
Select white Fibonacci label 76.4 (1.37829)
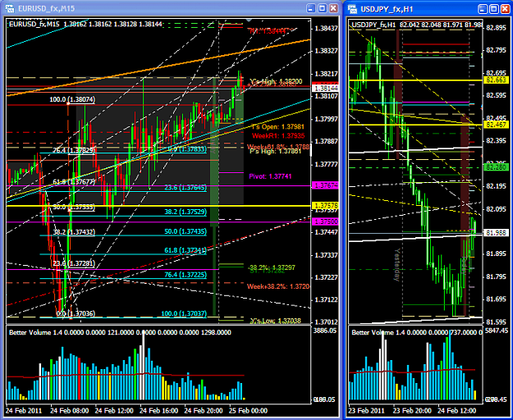click(74, 150)
